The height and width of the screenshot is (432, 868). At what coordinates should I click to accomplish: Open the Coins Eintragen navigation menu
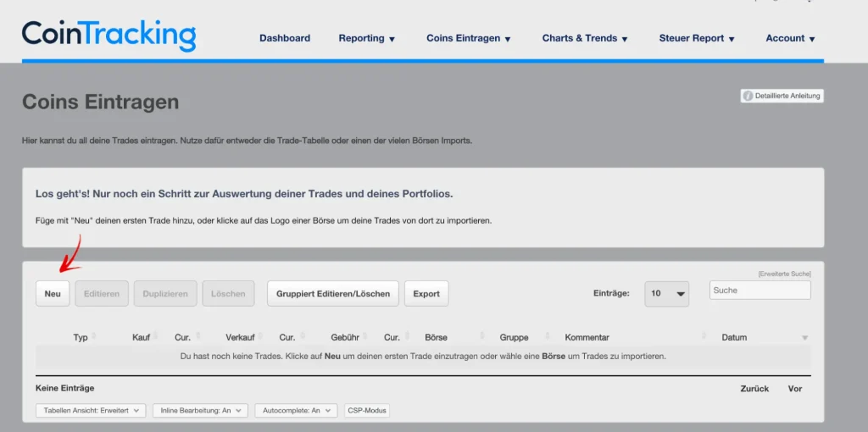click(x=469, y=38)
